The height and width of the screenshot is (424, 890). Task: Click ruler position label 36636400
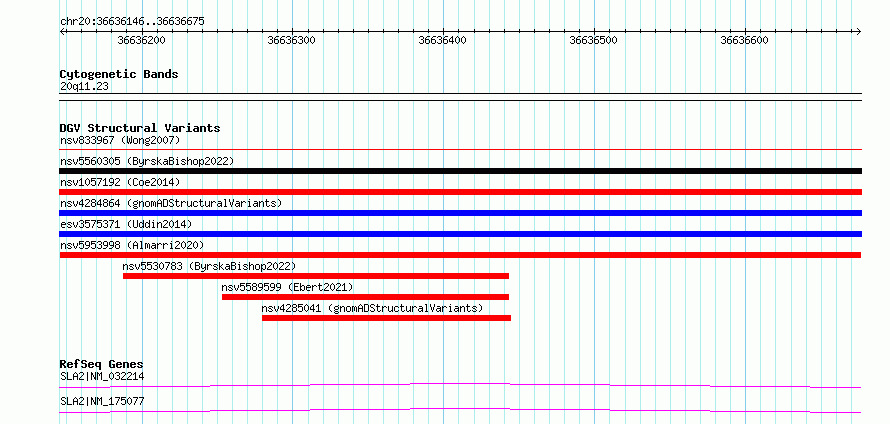point(443,40)
